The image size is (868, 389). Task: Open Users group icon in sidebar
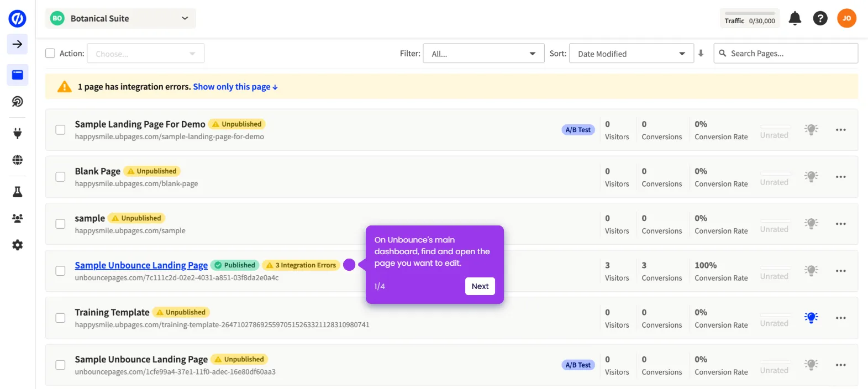[x=18, y=218]
